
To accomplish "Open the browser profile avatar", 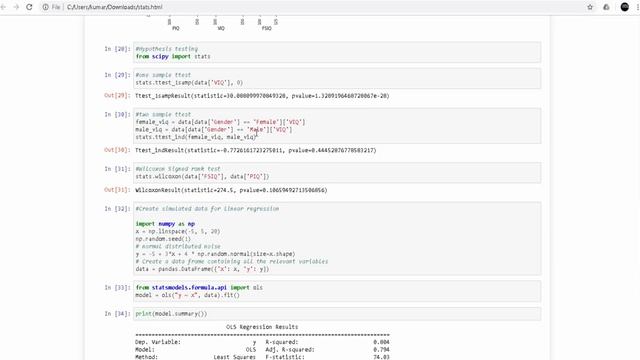I will (x=624, y=7).
